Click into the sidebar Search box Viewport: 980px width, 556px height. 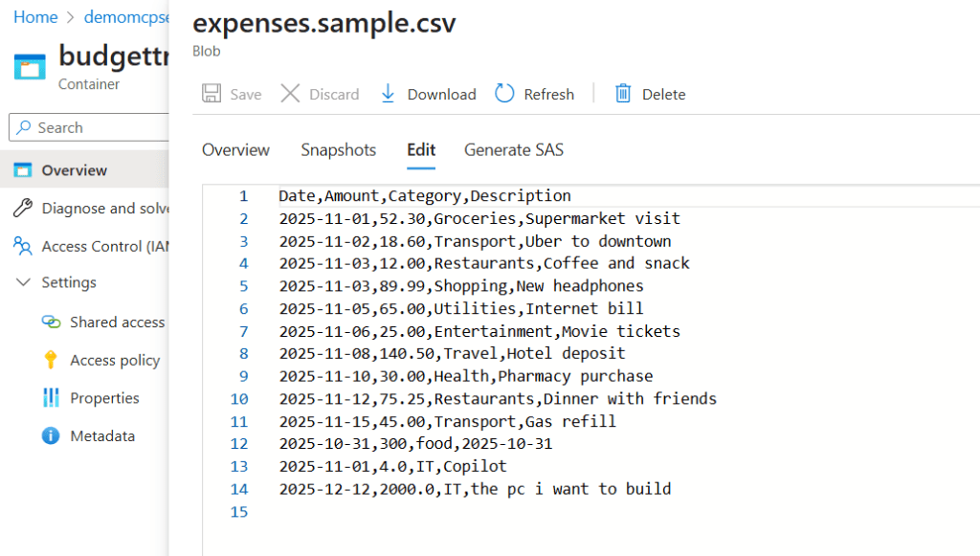click(96, 127)
